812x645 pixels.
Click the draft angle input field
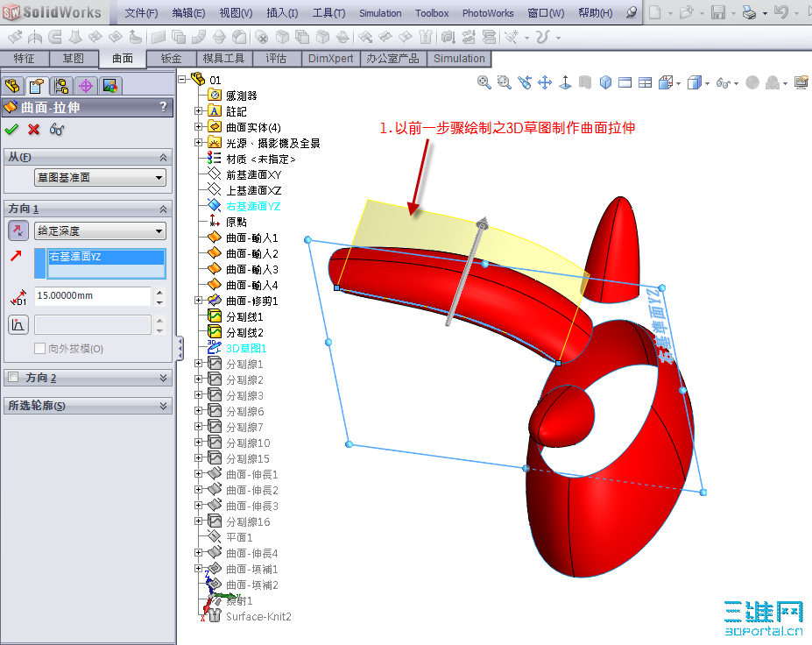(x=93, y=325)
